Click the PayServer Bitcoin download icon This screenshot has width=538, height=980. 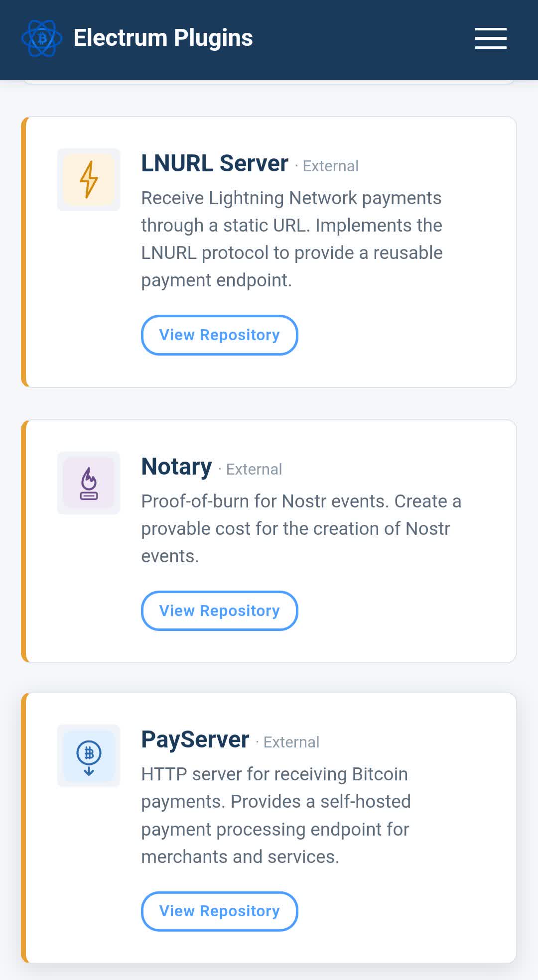pos(89,756)
